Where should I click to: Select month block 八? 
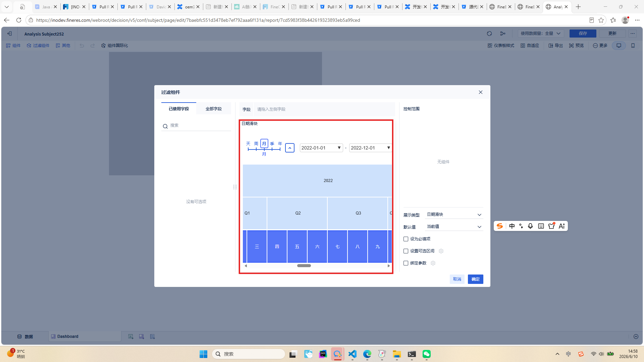(358, 246)
